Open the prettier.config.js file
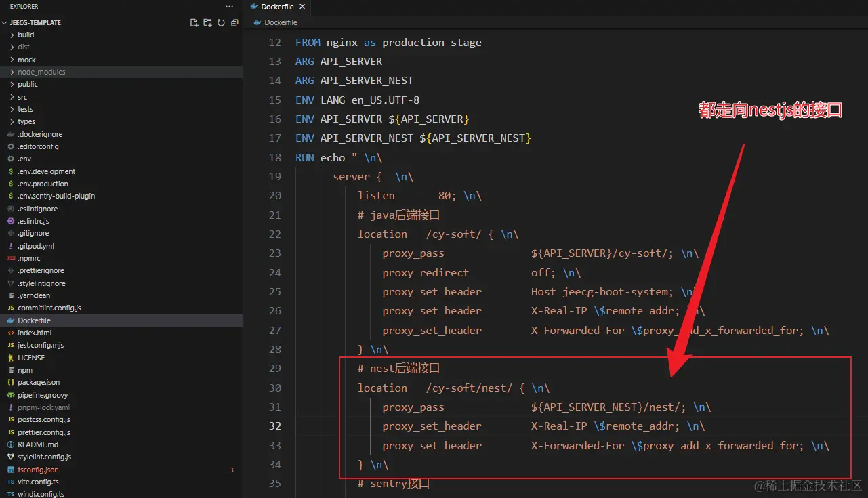Image resolution: width=868 pixels, height=498 pixels. [x=121, y=432]
